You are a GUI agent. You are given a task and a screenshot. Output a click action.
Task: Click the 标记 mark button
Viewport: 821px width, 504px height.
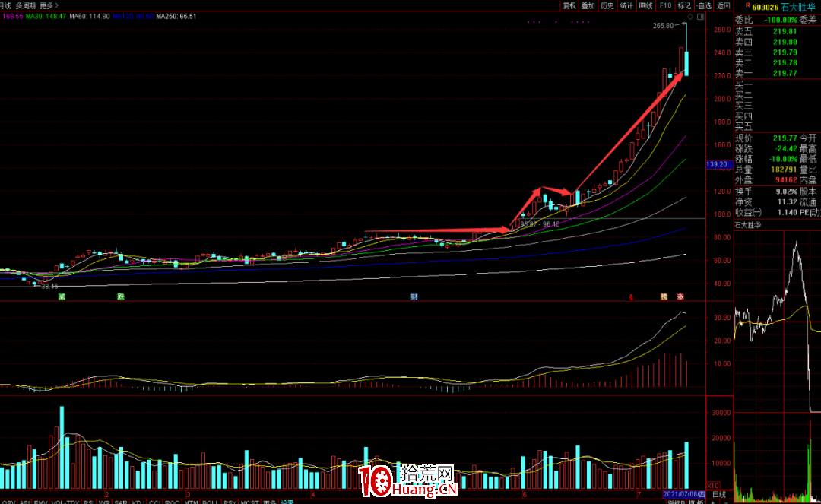point(684,5)
